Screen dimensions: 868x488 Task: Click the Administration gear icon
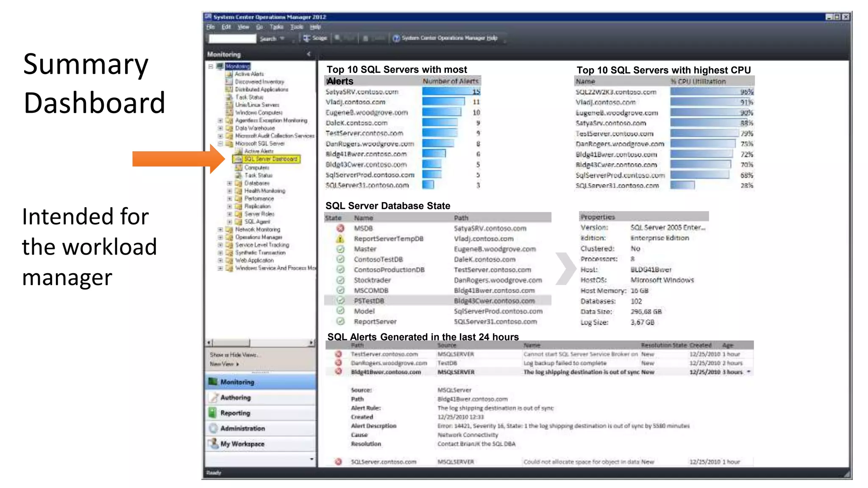[x=213, y=428]
